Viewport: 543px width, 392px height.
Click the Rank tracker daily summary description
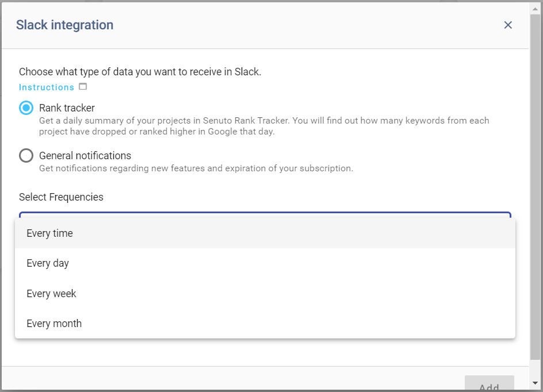pyautogui.click(x=264, y=126)
